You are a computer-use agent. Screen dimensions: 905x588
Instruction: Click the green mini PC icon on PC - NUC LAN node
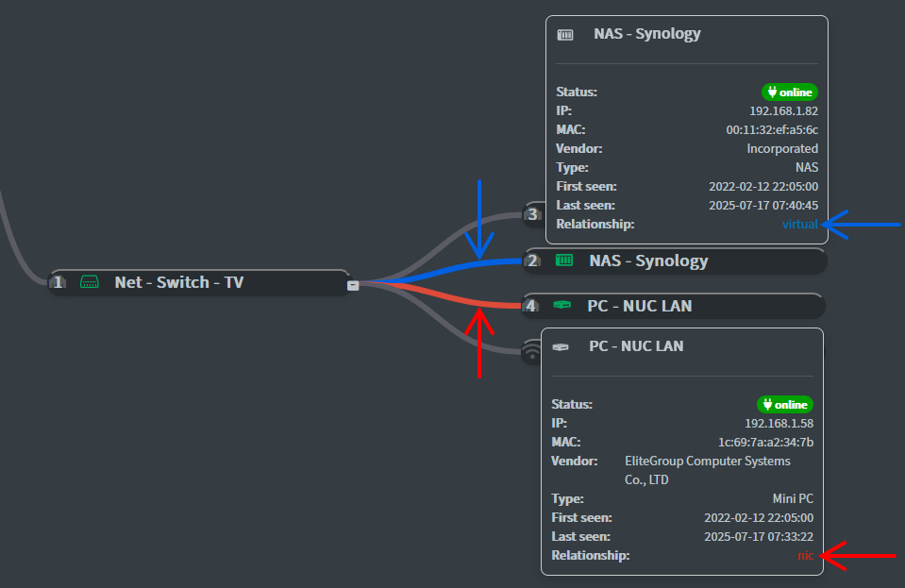(562, 306)
